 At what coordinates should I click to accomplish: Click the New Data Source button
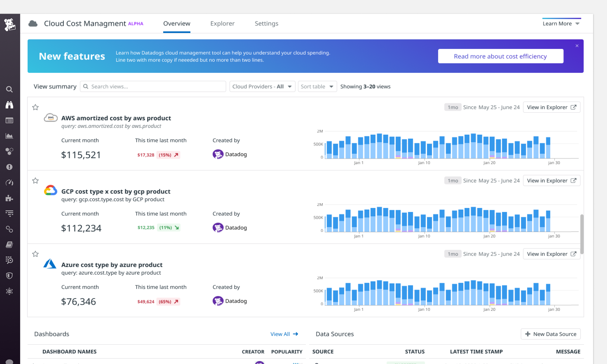coord(550,334)
